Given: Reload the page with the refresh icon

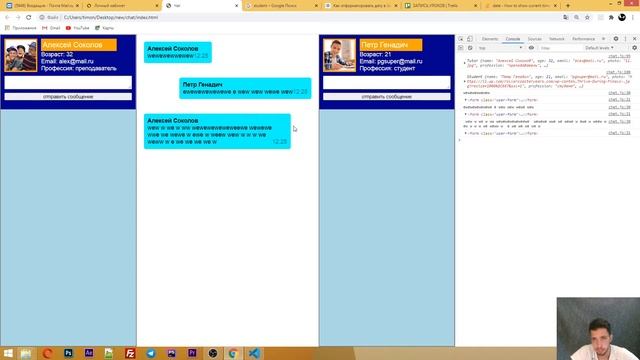Looking at the screenshot, I should click(x=29, y=18).
